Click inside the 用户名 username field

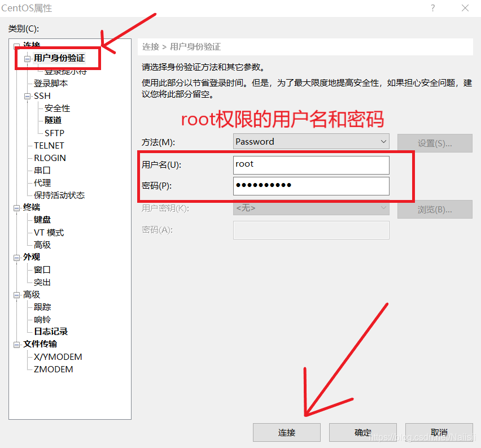[311, 165]
